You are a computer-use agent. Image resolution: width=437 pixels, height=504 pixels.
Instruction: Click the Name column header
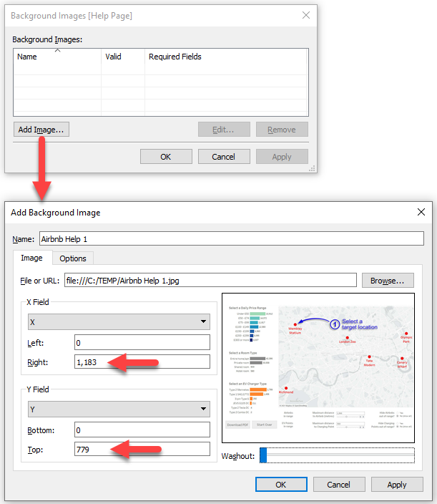click(57, 57)
